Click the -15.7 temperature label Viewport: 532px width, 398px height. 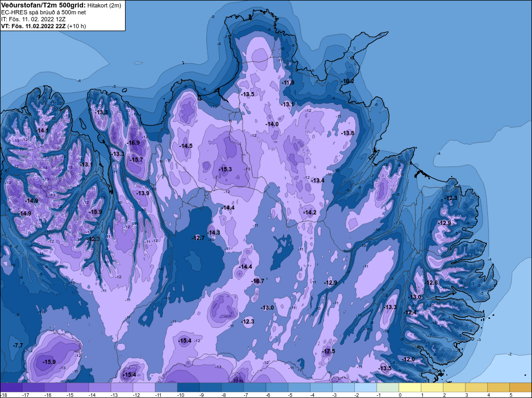click(137, 160)
